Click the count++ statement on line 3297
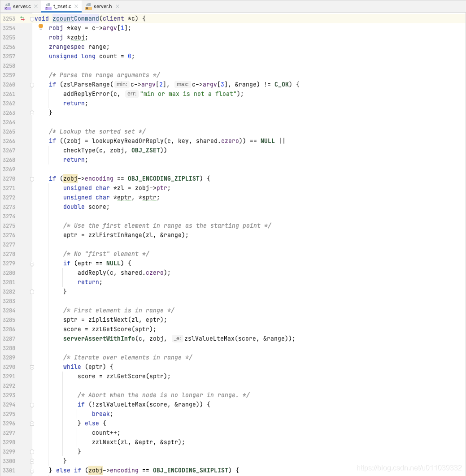The height and width of the screenshot is (476, 466). click(x=106, y=433)
